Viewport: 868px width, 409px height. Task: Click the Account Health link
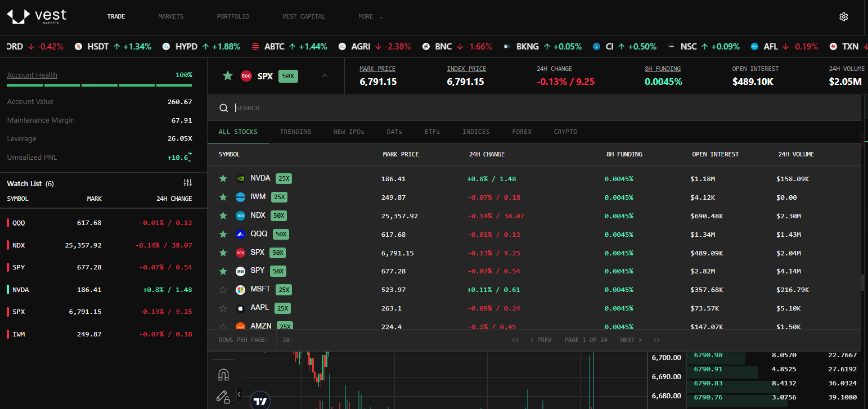pos(32,75)
